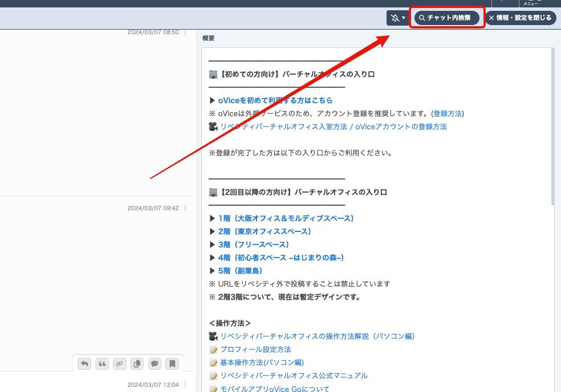561x392 pixels.
Task: Open the three-dot menu for the 09:42 message
Action: point(185,209)
